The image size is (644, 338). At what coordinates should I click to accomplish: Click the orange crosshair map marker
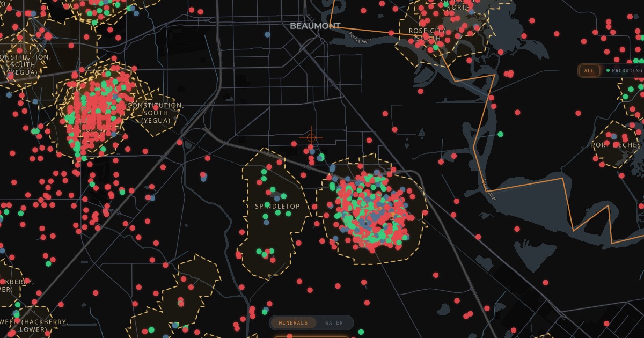311,137
